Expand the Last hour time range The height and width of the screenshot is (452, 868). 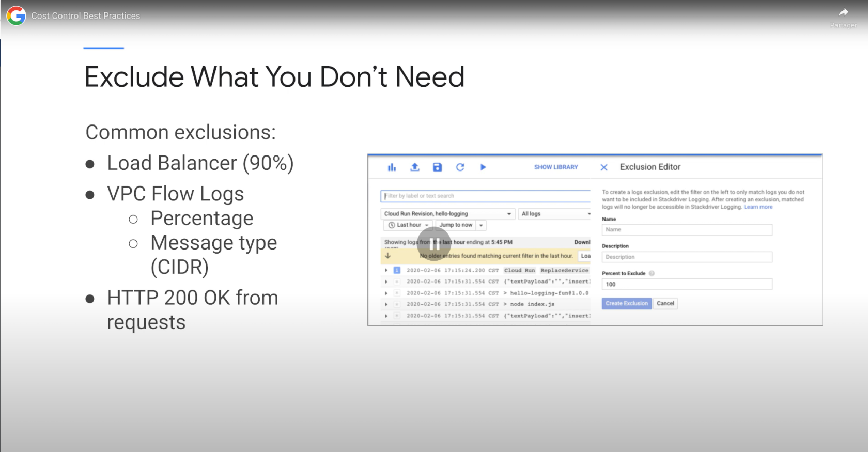point(408,225)
